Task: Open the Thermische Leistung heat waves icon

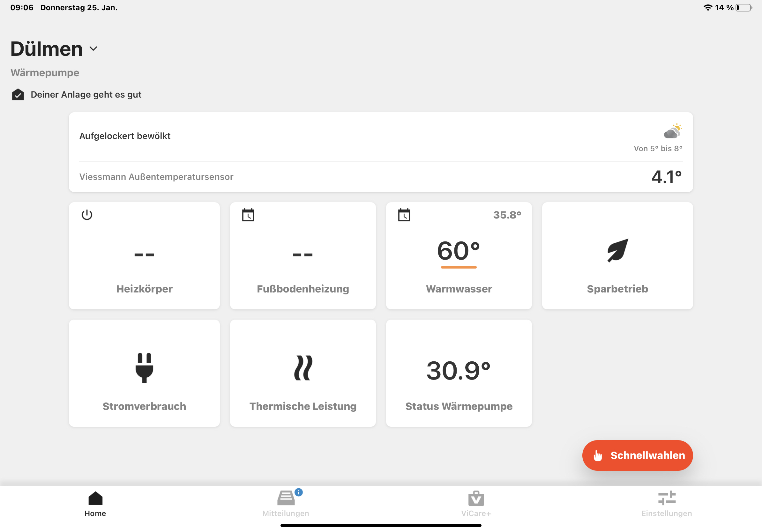Action: click(303, 368)
